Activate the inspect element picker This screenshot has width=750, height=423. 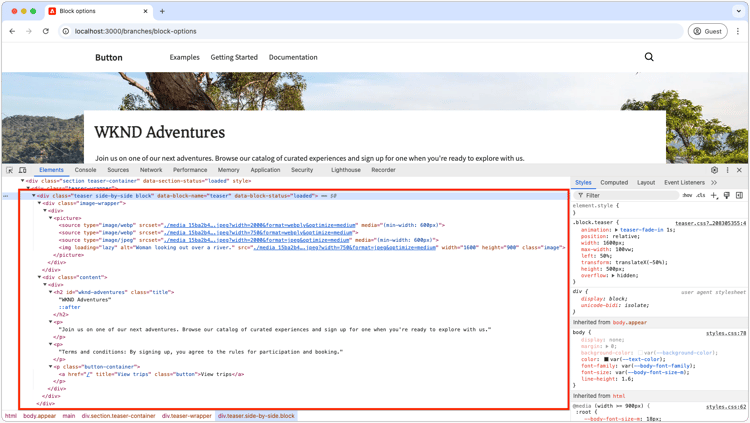(x=10, y=170)
